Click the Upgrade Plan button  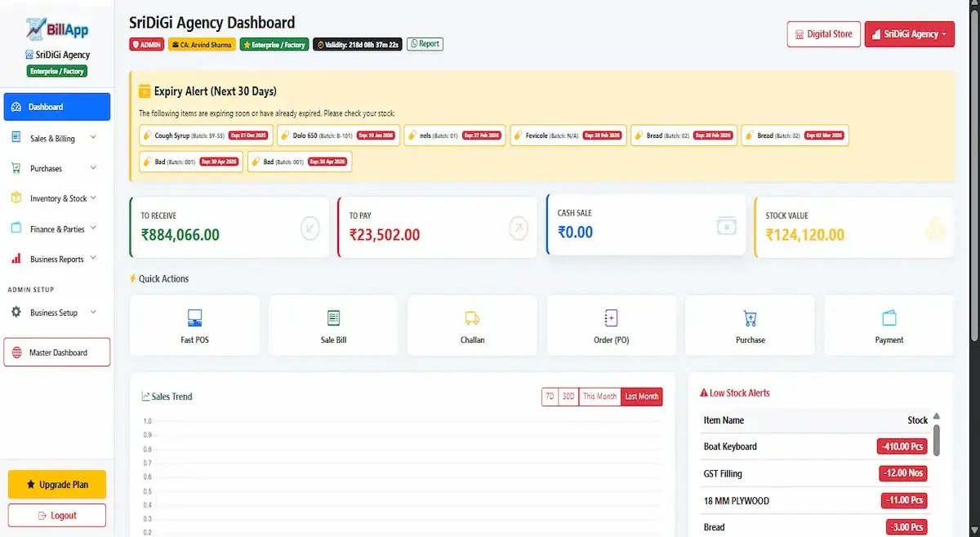(57, 485)
